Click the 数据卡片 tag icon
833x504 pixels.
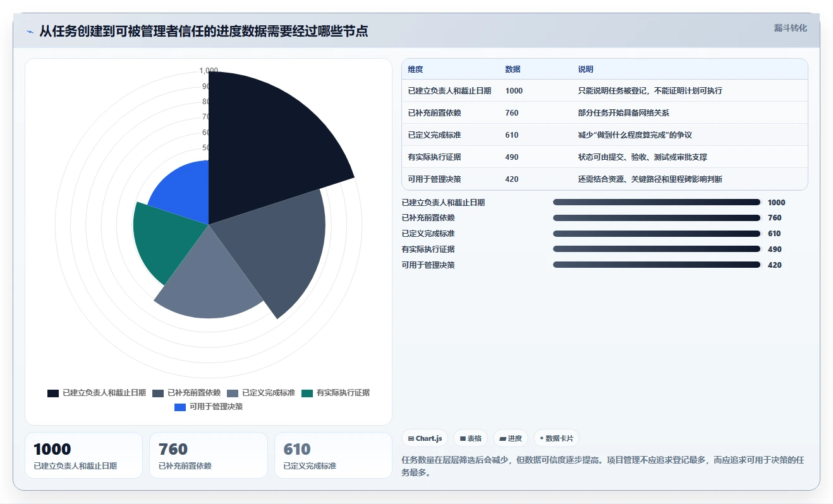coord(542,438)
